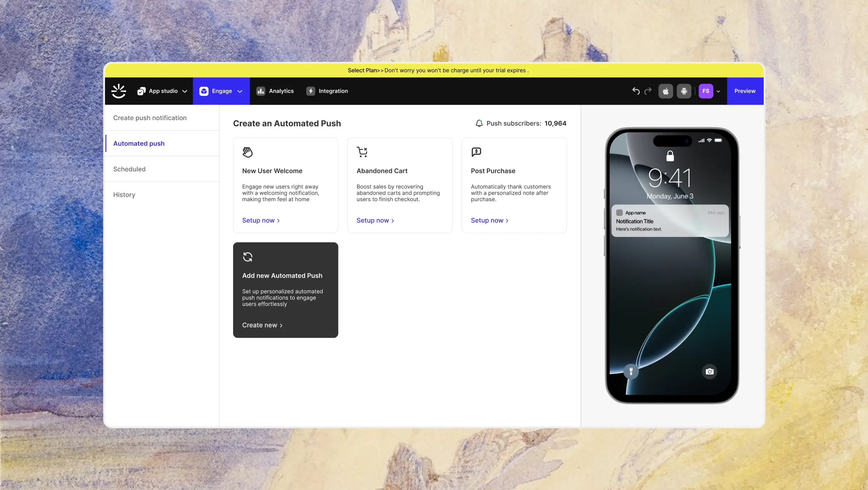Viewport: 868px width, 490px height.
Task: Click the redo arrow icon
Action: point(648,91)
